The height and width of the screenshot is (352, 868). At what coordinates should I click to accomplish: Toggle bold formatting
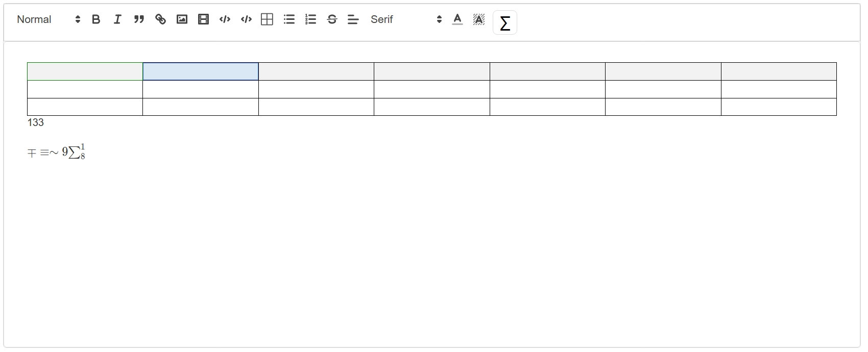96,19
